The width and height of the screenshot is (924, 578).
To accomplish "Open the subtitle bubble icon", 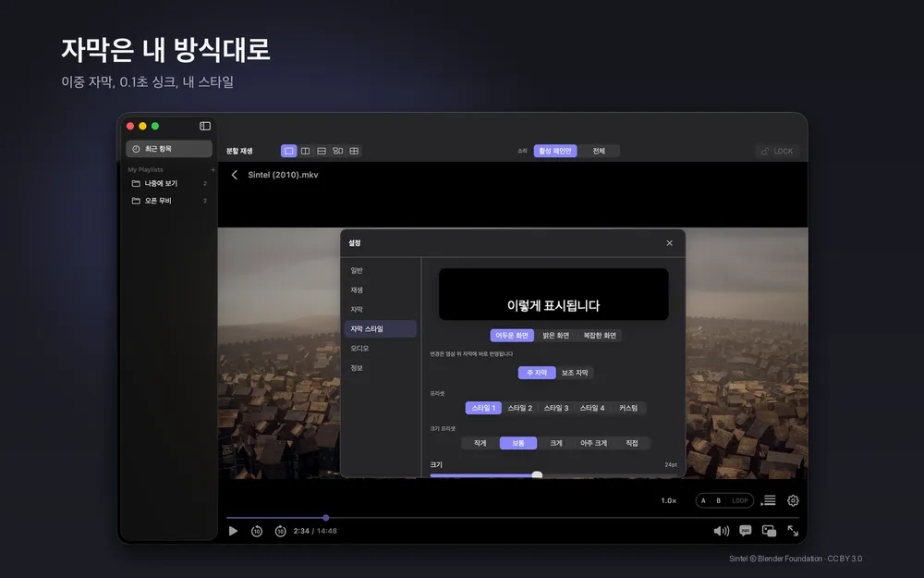I will [746, 531].
